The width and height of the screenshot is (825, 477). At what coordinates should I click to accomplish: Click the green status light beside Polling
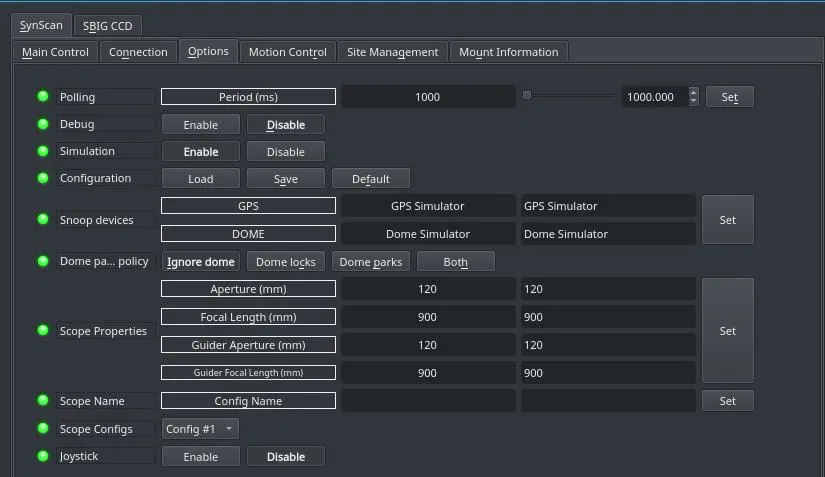pos(43,96)
